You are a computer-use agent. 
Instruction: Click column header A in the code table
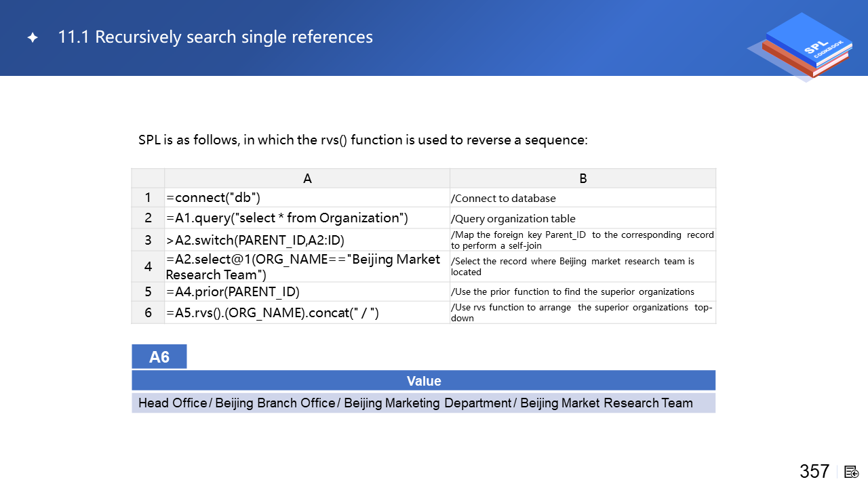click(307, 178)
